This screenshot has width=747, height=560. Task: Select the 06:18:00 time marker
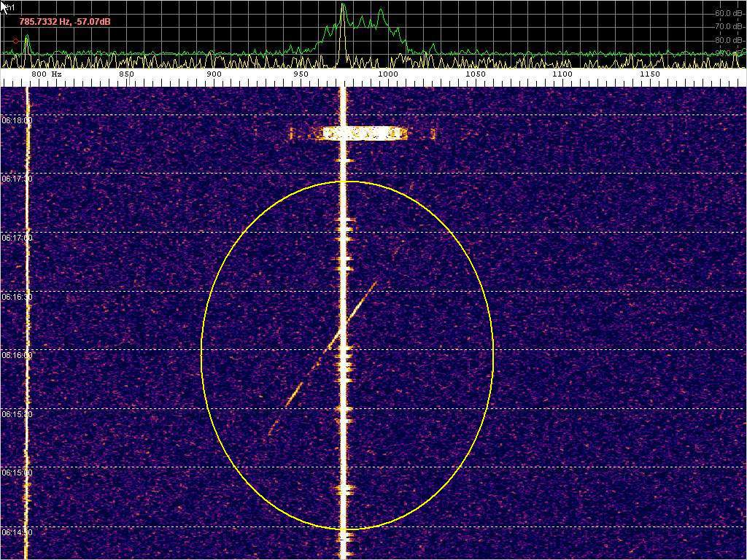(16, 120)
